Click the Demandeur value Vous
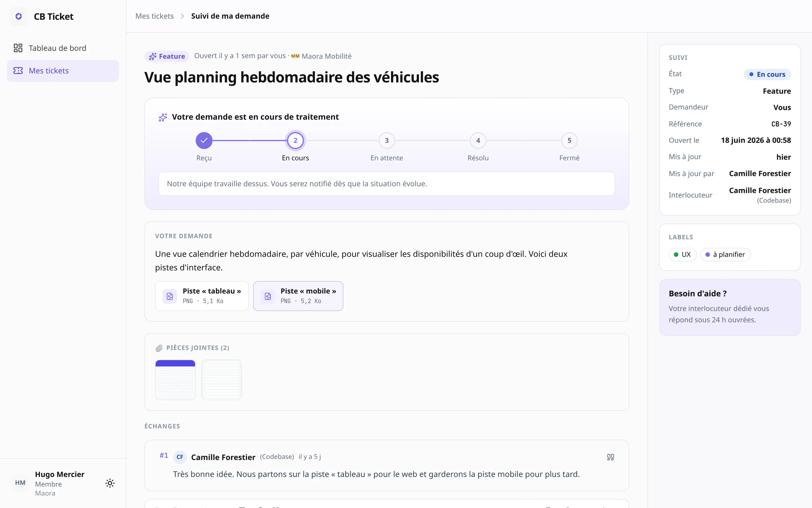812x508 pixels. click(x=782, y=108)
